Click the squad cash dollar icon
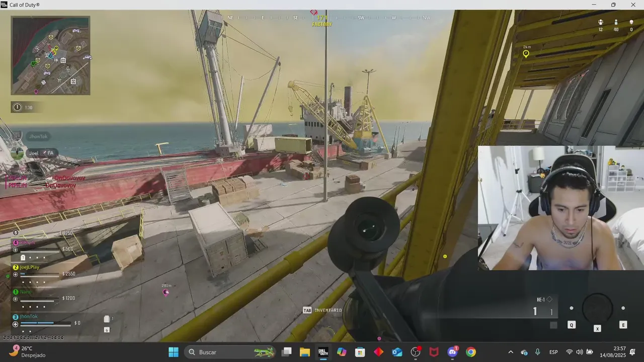644x362 pixels. (16, 233)
